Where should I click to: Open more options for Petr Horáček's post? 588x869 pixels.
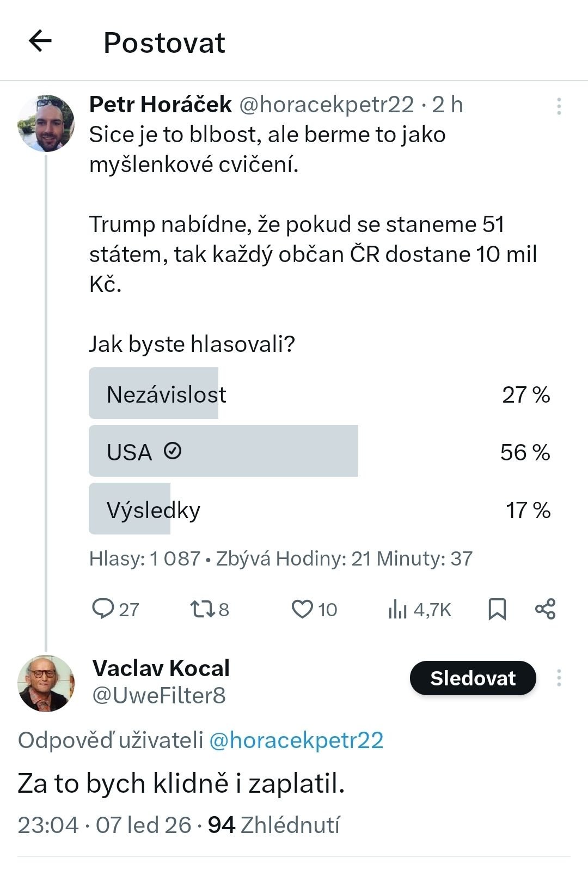[x=559, y=106]
